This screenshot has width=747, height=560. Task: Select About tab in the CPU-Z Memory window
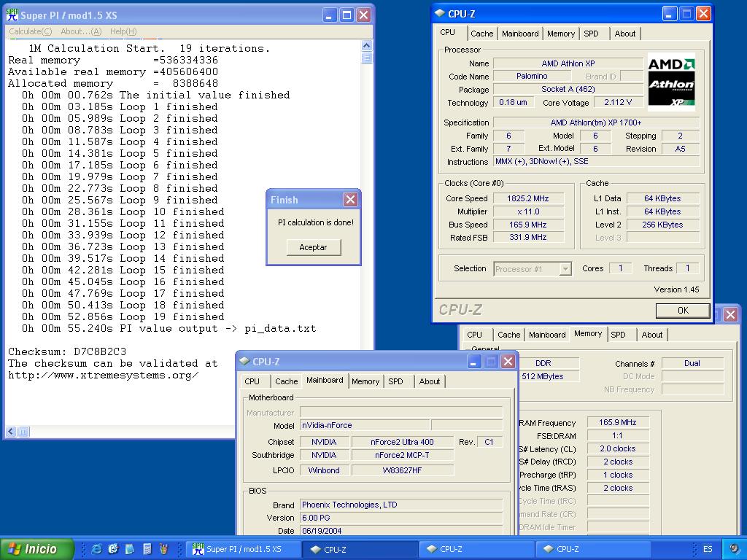coord(651,335)
